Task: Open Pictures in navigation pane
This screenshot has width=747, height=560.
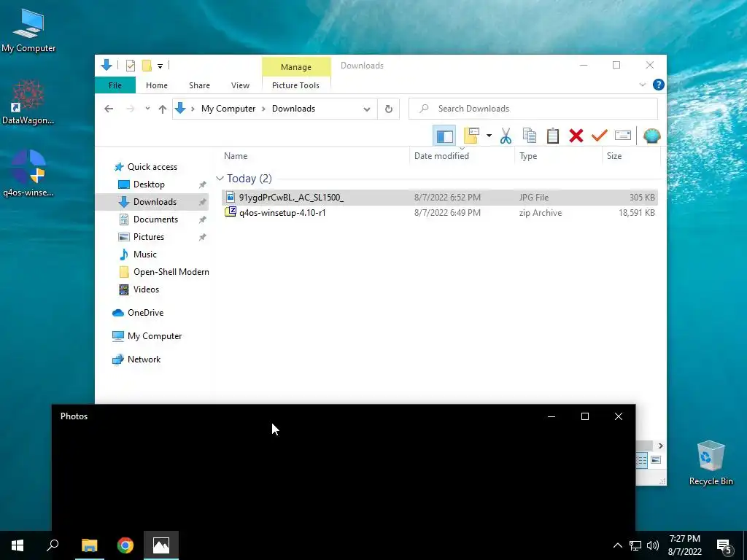Action: pyautogui.click(x=149, y=237)
